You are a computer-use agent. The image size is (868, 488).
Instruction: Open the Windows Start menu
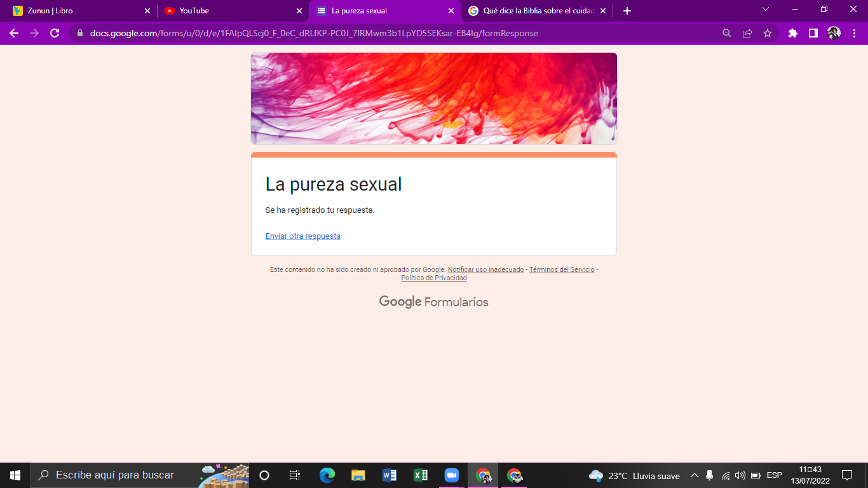click(x=15, y=475)
